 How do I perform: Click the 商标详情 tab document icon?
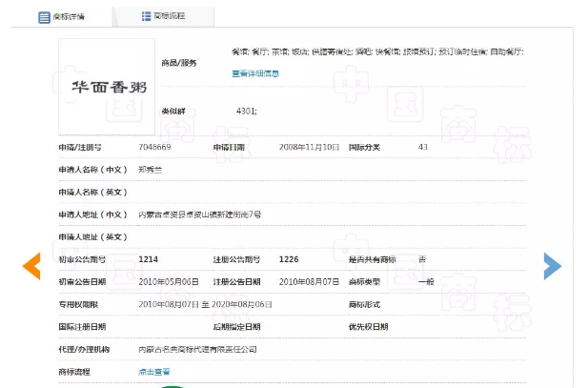(x=44, y=17)
